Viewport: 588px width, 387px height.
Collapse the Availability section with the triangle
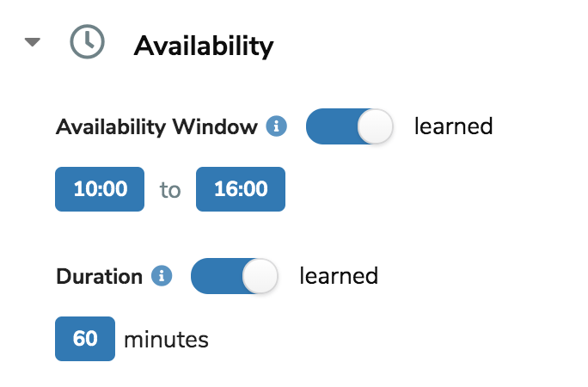pos(33,42)
